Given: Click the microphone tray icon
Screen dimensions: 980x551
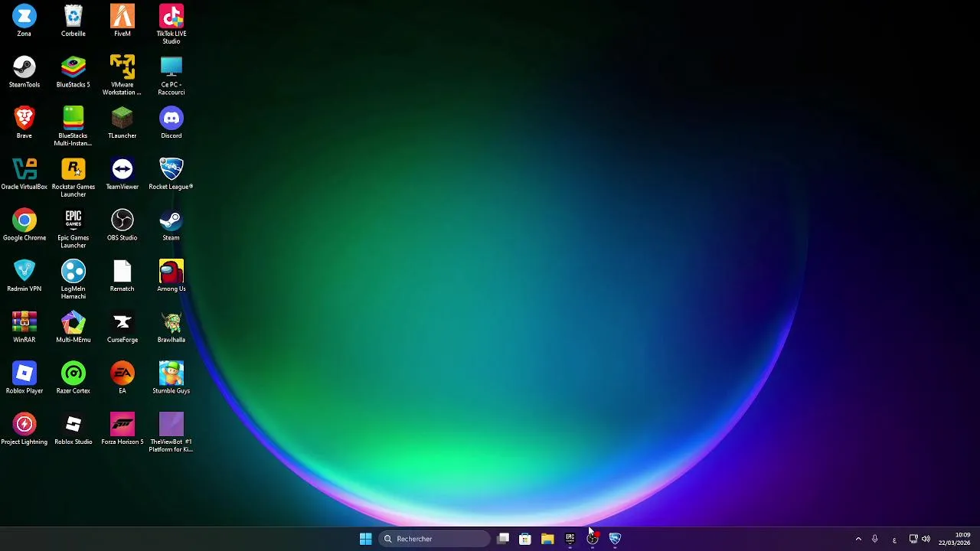Looking at the screenshot, I should click(x=874, y=539).
